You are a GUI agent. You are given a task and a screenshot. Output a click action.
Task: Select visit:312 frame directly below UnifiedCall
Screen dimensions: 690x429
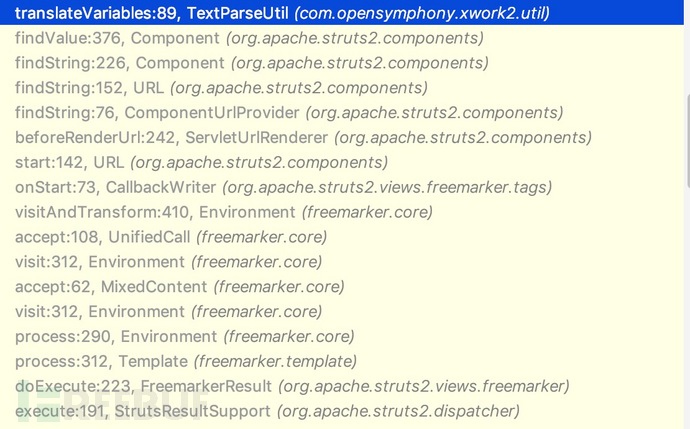click(x=168, y=262)
